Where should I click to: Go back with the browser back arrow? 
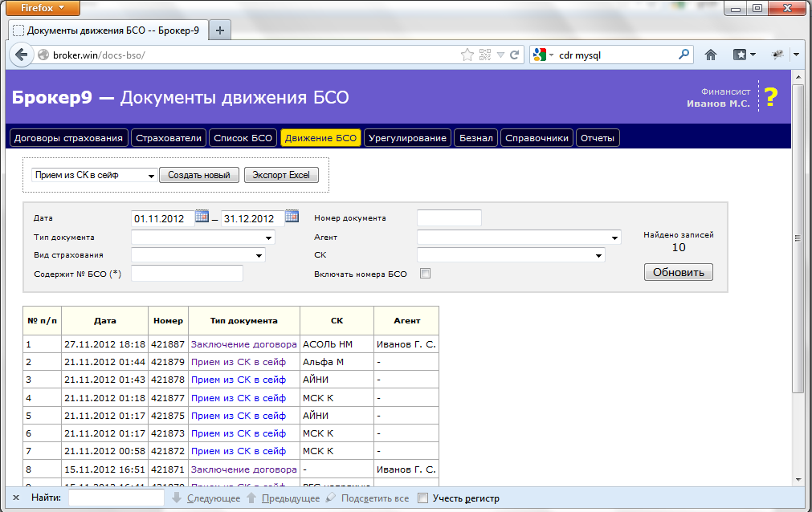pos(21,55)
